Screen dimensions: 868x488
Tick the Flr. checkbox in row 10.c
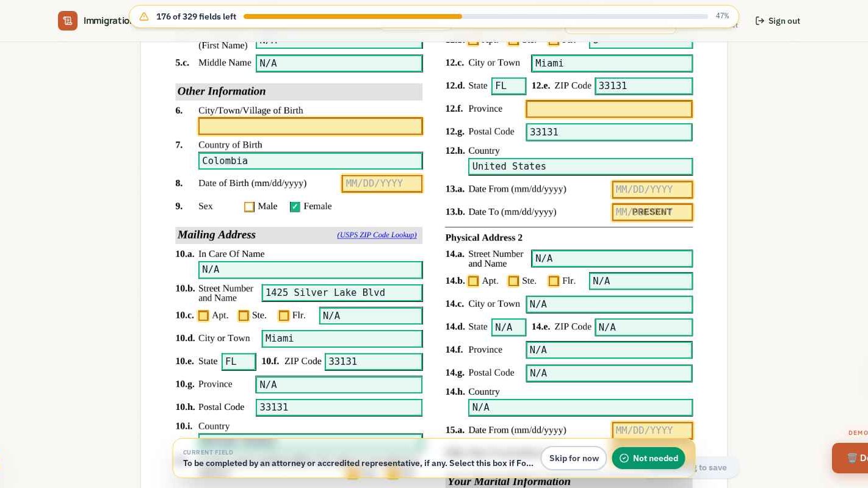(284, 316)
